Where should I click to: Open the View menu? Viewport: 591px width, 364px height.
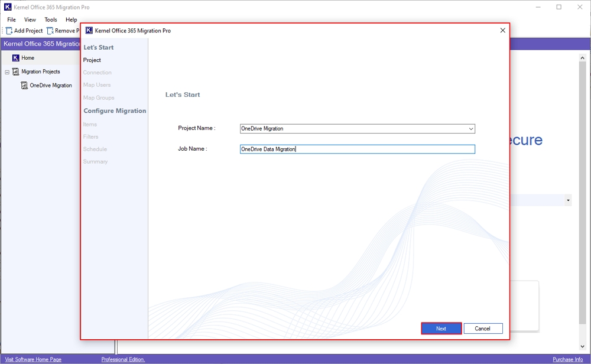[30, 19]
